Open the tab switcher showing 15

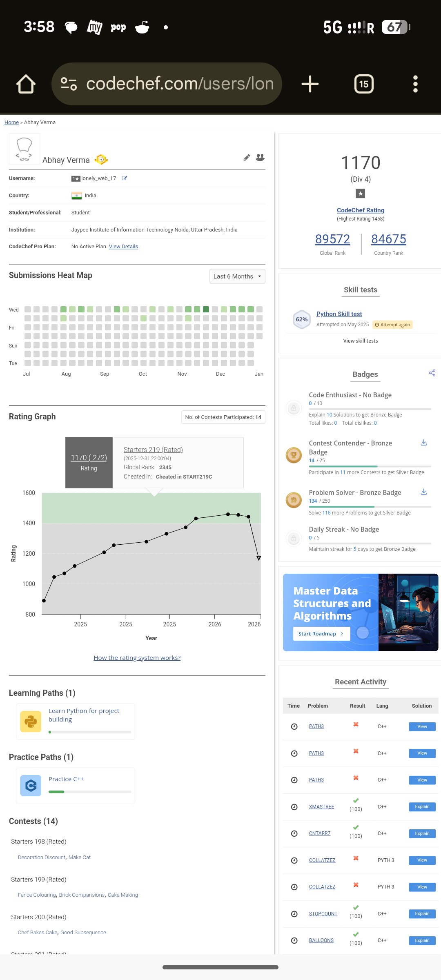(364, 84)
